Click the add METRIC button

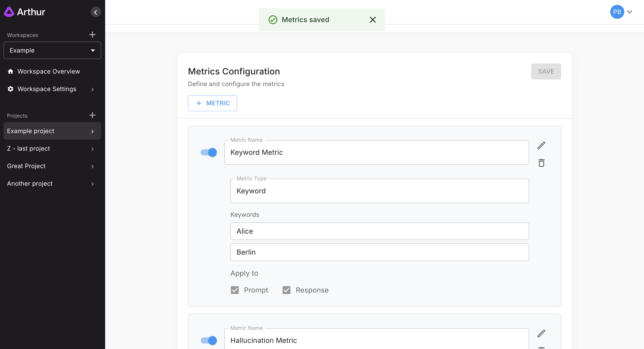[x=212, y=103]
